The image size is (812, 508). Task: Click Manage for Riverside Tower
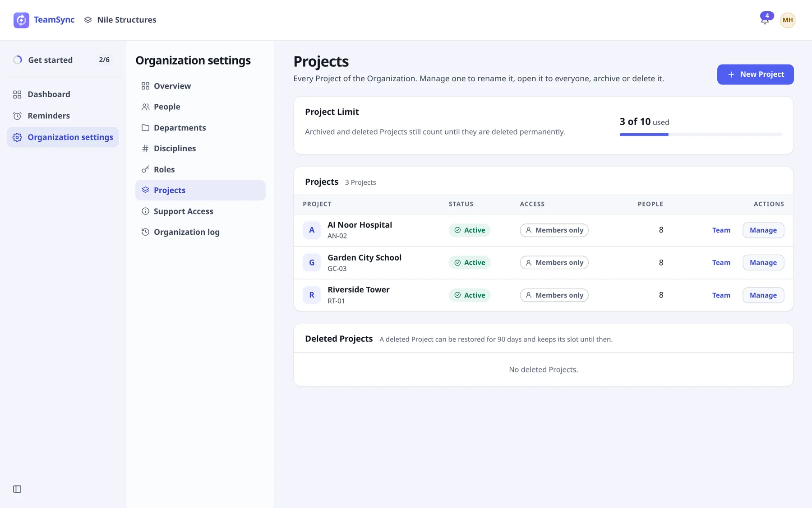763,295
